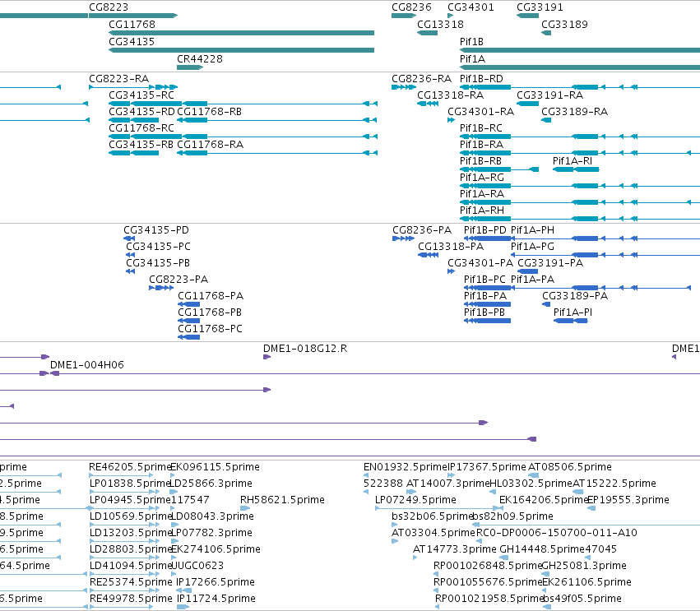Click the CG8236-PA protein label

[422, 230]
